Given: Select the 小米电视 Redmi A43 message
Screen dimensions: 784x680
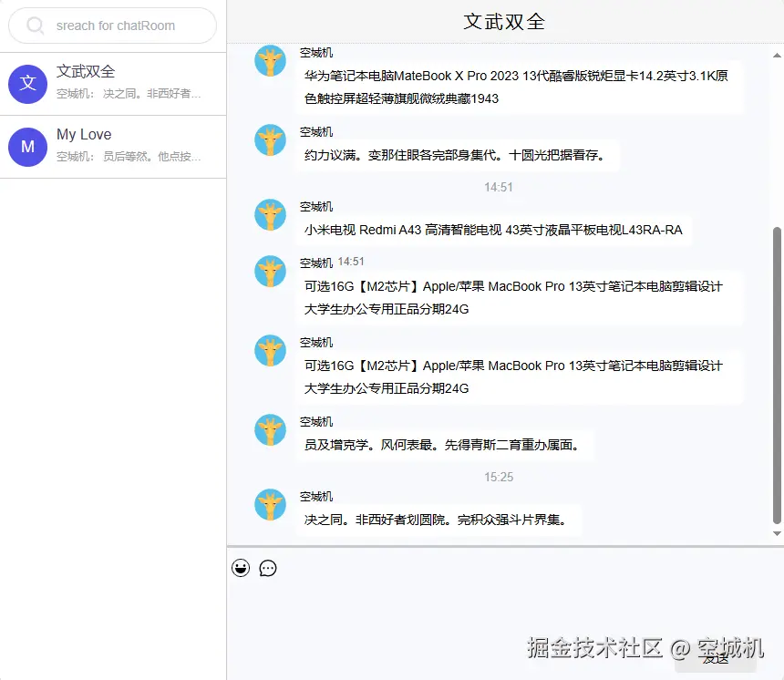Looking at the screenshot, I should pyautogui.click(x=493, y=230).
